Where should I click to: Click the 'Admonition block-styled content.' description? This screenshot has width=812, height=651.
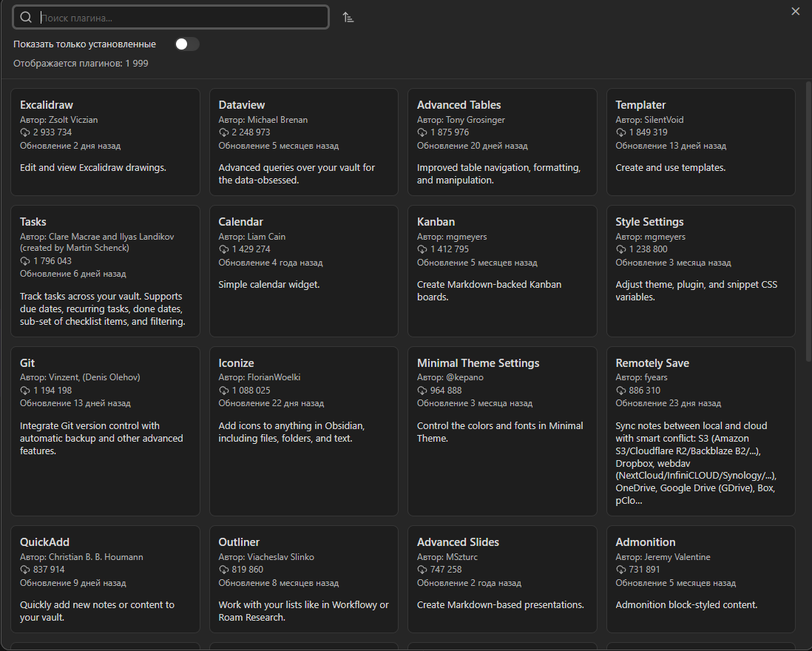686,605
